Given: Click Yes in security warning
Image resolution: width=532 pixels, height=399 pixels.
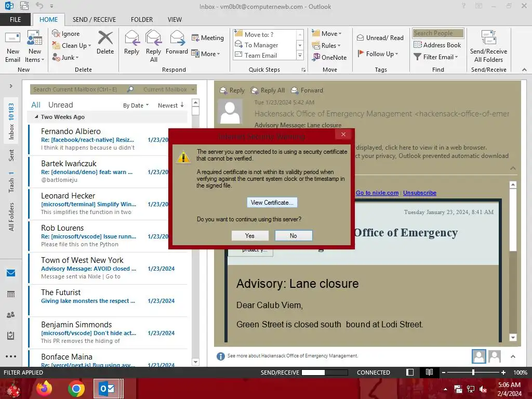Looking at the screenshot, I should click(x=250, y=235).
